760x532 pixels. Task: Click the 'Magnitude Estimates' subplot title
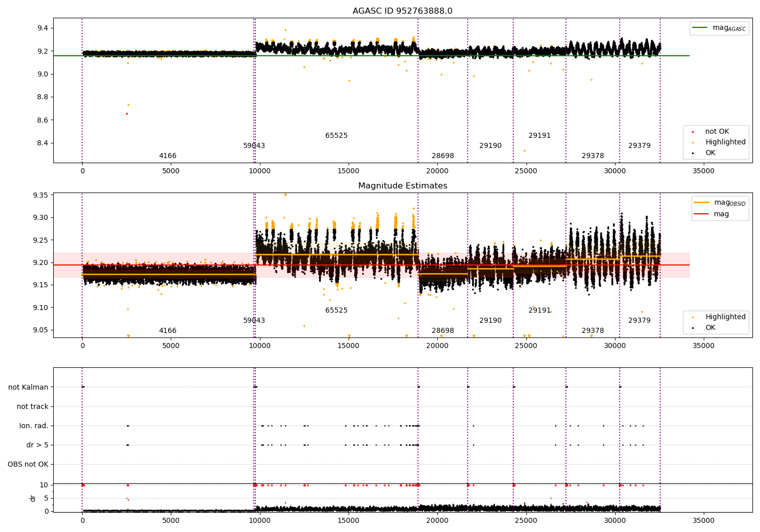(403, 186)
